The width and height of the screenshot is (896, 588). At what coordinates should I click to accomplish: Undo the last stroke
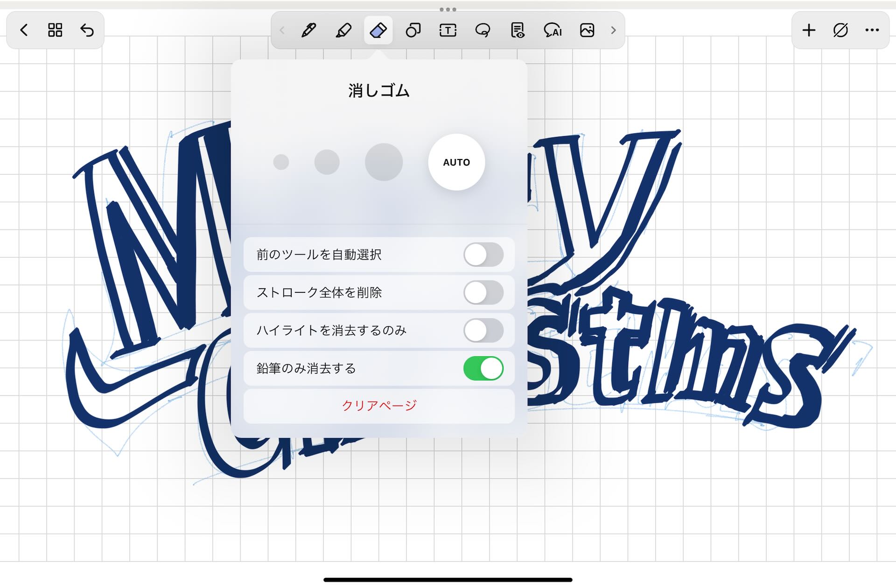coord(87,30)
